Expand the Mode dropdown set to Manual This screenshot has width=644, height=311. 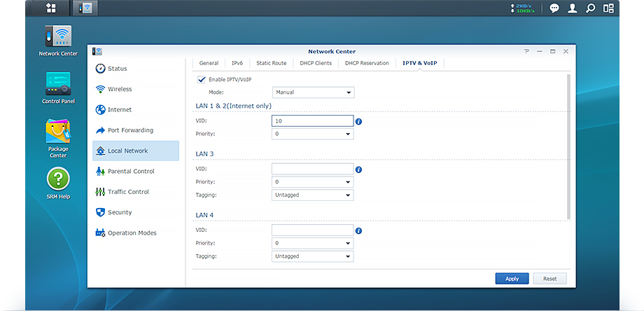(314, 92)
